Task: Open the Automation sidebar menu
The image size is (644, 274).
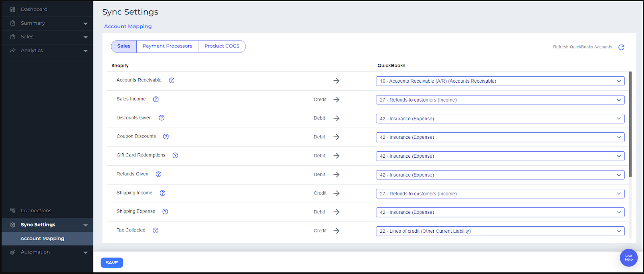Action: (x=47, y=252)
